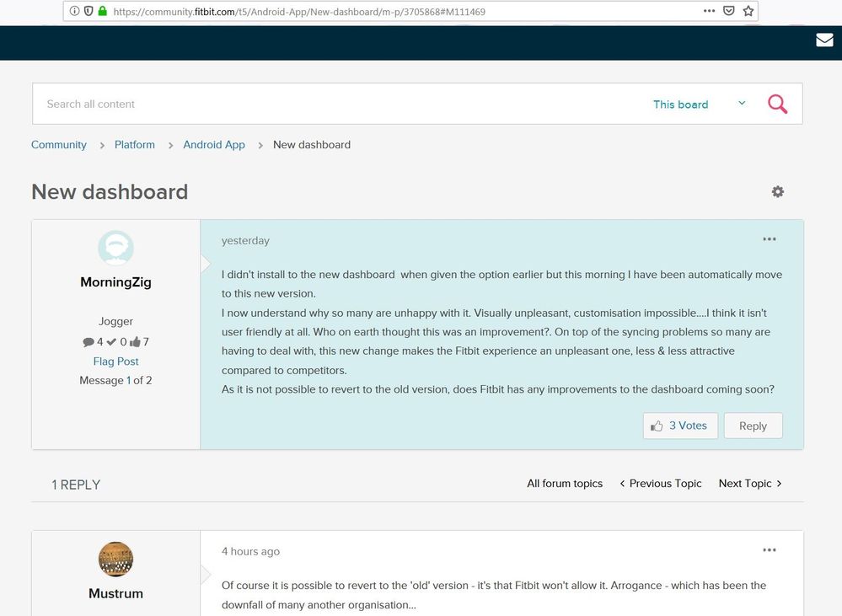Click the pink search magnifier icon
This screenshot has height=616, width=842.
coord(777,104)
